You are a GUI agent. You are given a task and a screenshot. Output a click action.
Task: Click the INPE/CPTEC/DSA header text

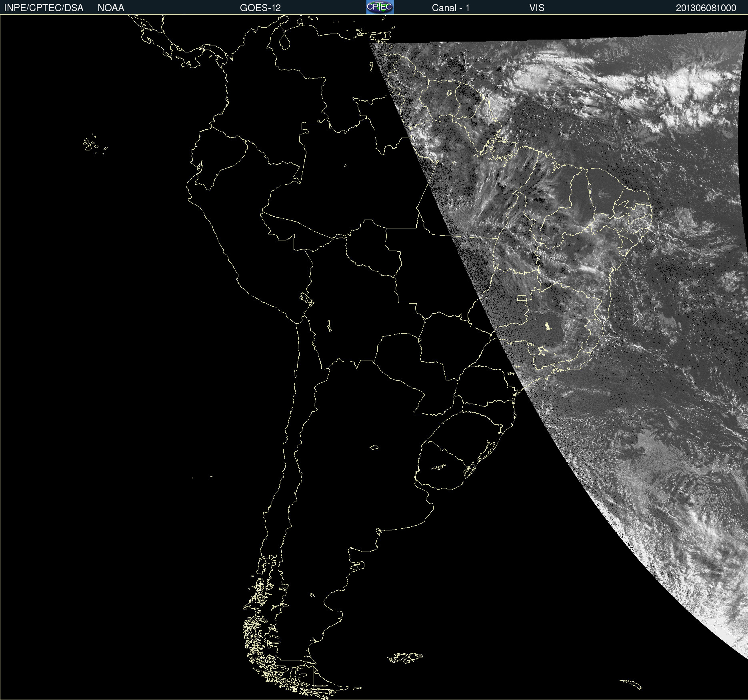(x=44, y=8)
